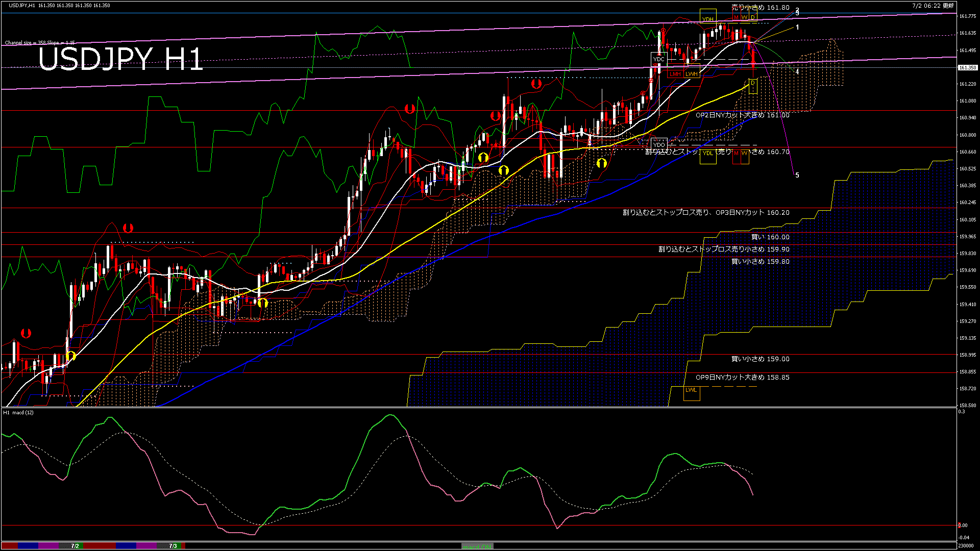Click the H1 macd (12) indicator label
The width and height of the screenshot is (980, 551).
(18, 412)
